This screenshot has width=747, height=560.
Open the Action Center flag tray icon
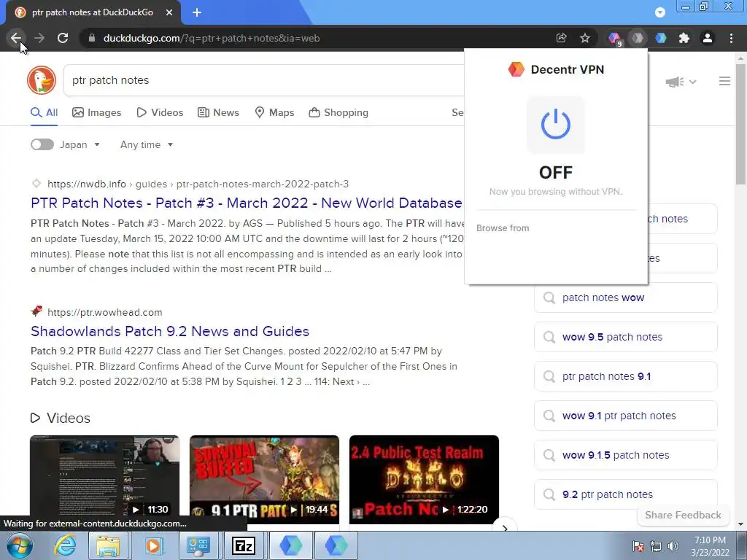point(638,545)
